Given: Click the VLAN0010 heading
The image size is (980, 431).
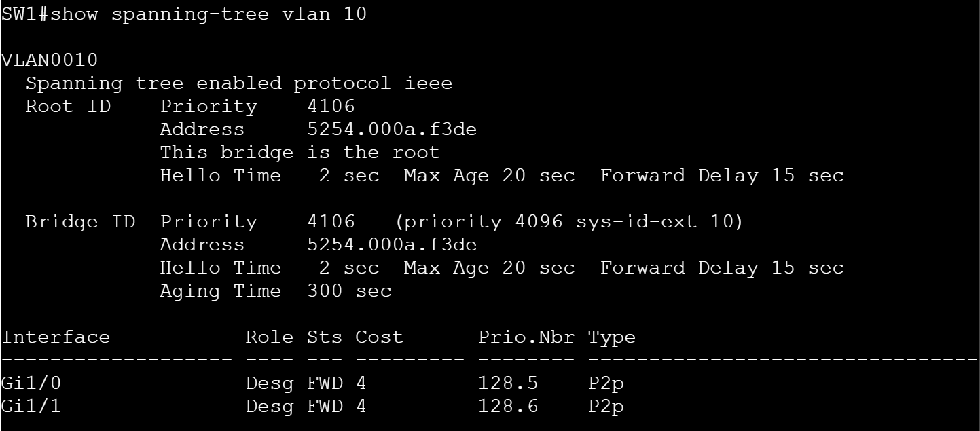Looking at the screenshot, I should [x=50, y=60].
